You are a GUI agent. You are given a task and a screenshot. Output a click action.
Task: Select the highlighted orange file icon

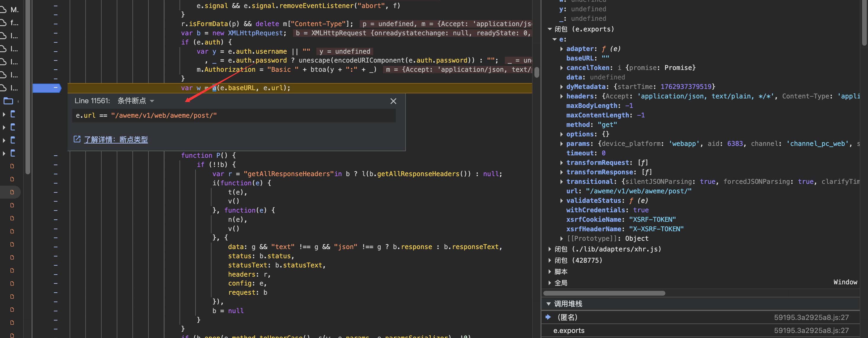point(12,192)
